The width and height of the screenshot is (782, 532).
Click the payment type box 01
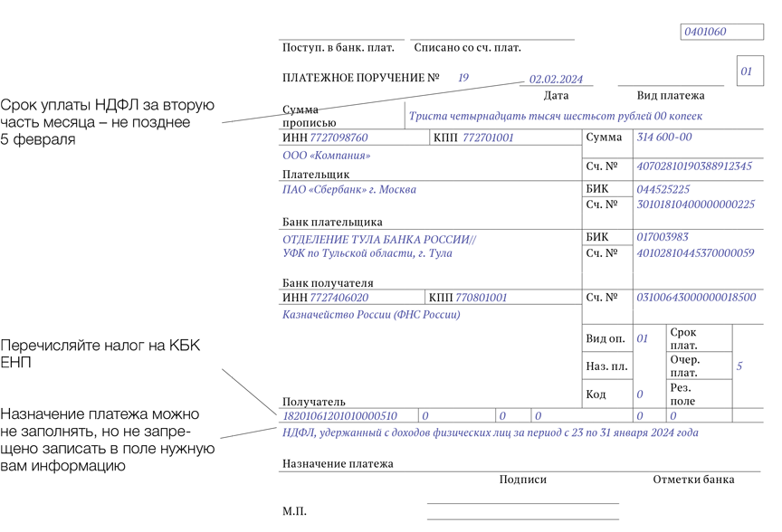[x=747, y=71]
